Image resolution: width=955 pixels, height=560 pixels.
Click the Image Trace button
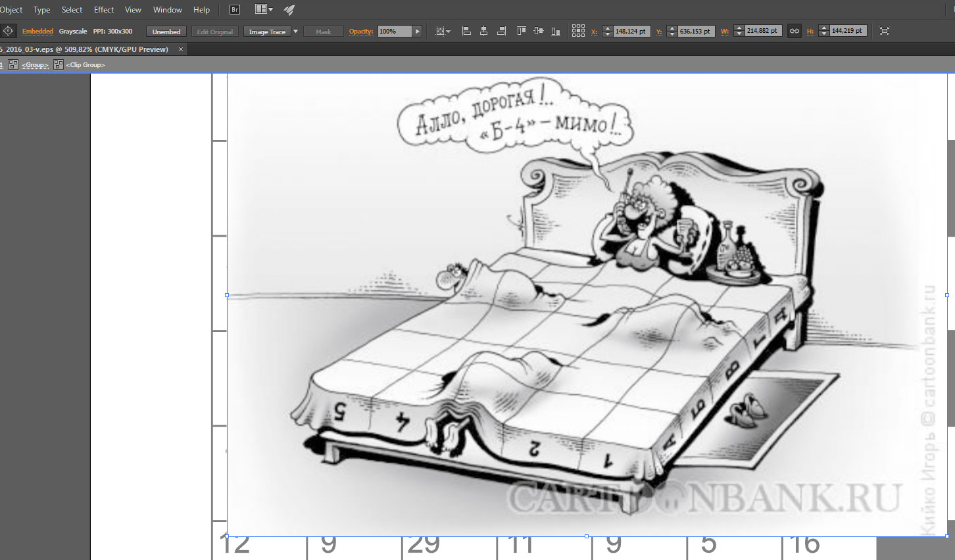coord(267,32)
